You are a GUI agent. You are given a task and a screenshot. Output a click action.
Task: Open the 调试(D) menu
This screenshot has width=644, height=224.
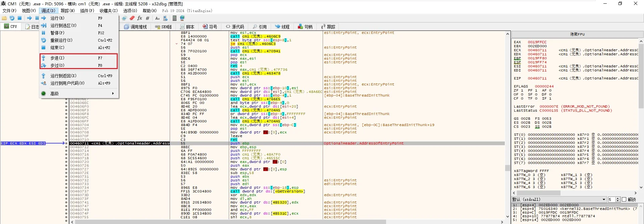[48, 11]
